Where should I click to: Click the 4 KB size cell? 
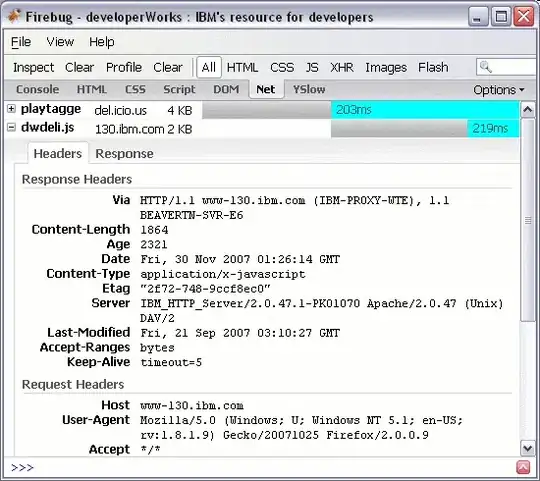(x=179, y=111)
